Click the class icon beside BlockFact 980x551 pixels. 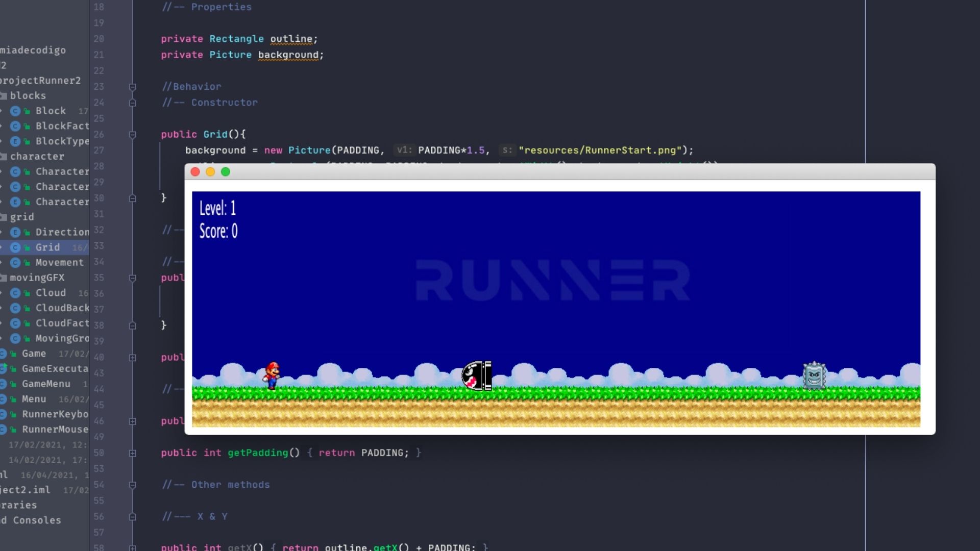15,126
